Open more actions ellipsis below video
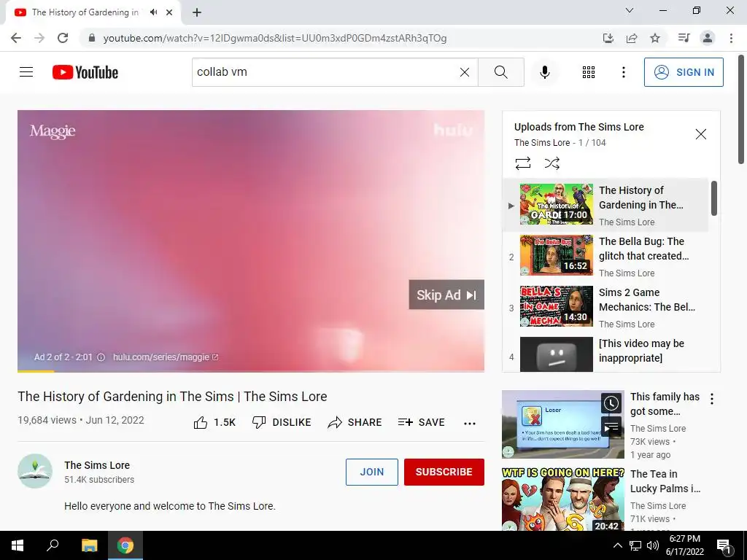The height and width of the screenshot is (560, 747). point(470,423)
